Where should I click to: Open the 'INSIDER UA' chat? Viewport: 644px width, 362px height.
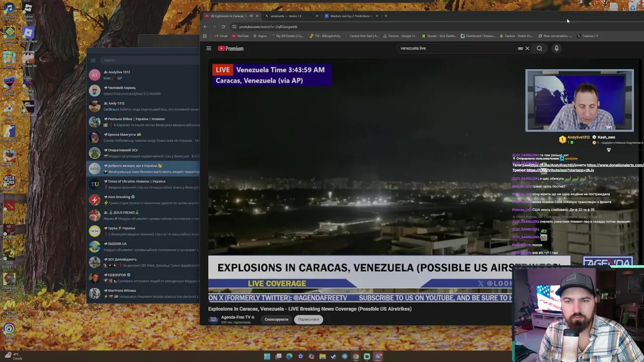click(144, 246)
